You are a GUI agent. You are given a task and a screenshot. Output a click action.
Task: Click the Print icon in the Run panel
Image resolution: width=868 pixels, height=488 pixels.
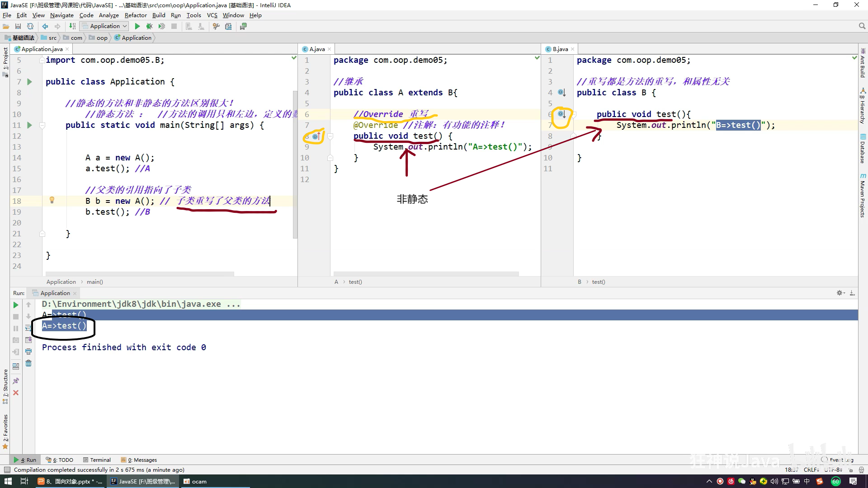28,352
